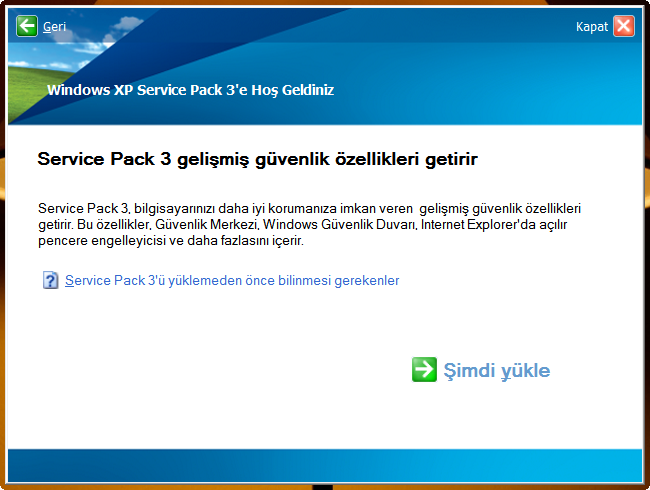Click the "Geri" back label

[x=55, y=27]
